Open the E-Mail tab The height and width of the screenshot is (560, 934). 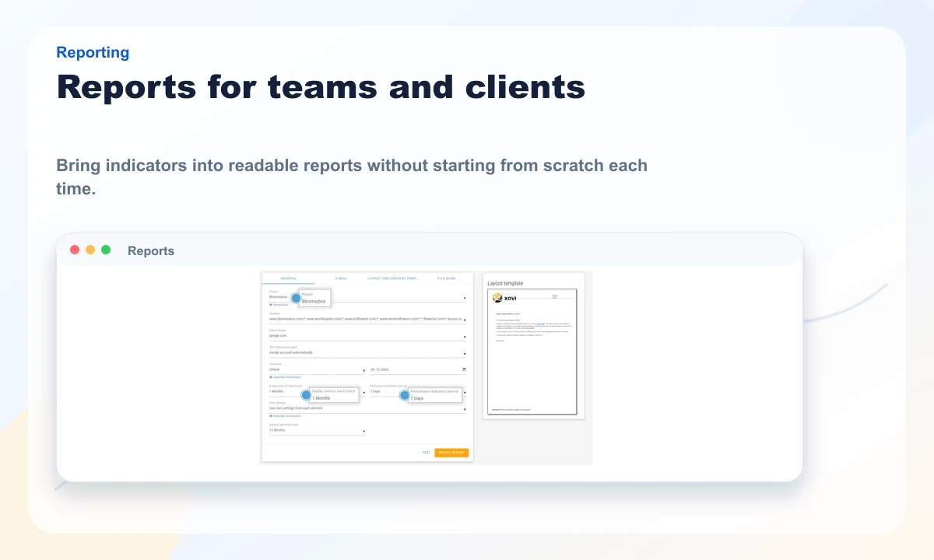click(x=341, y=278)
